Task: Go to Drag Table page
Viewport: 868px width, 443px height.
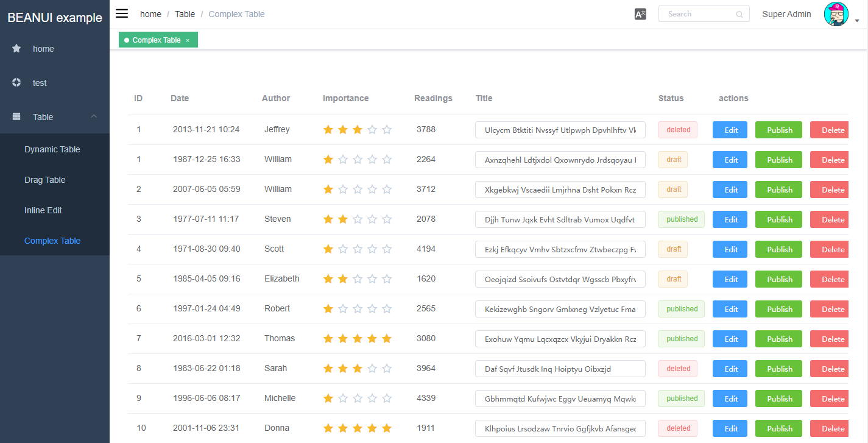Action: pyautogui.click(x=45, y=180)
